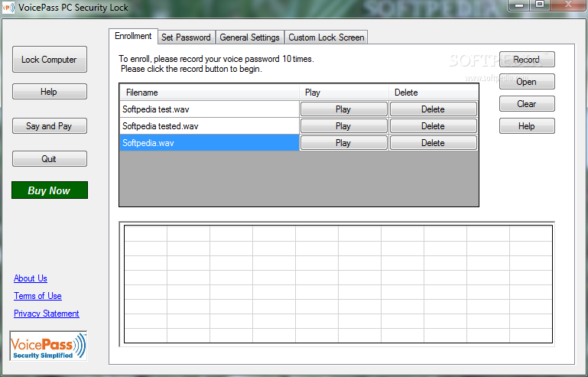Play the Softpedia.wav recording
Image resolution: width=588 pixels, height=377 pixels.
tap(343, 143)
